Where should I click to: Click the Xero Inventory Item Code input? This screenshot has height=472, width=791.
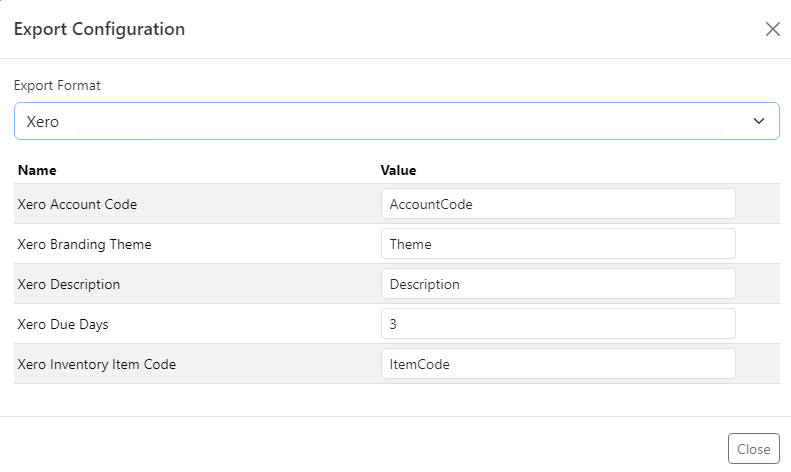pyautogui.click(x=558, y=364)
